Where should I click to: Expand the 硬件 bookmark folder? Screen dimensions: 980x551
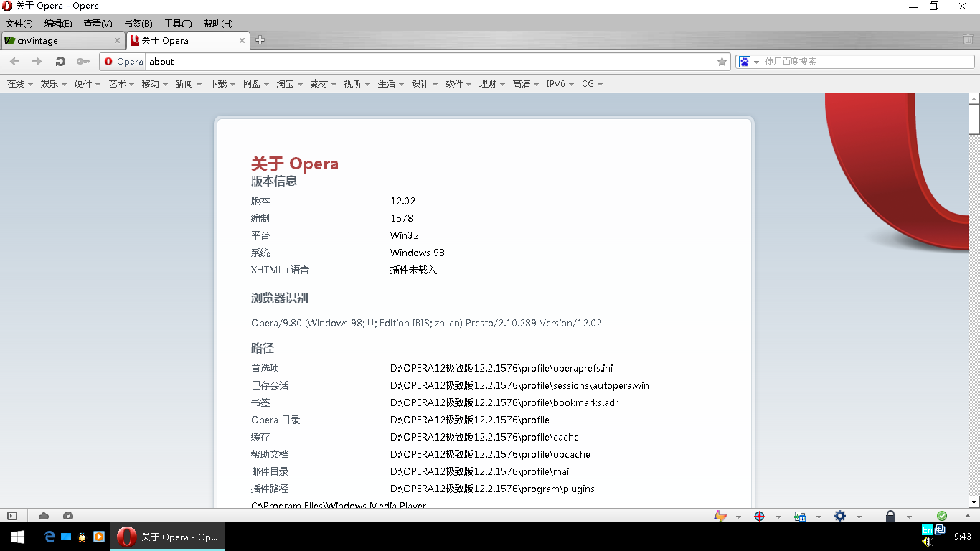point(88,84)
